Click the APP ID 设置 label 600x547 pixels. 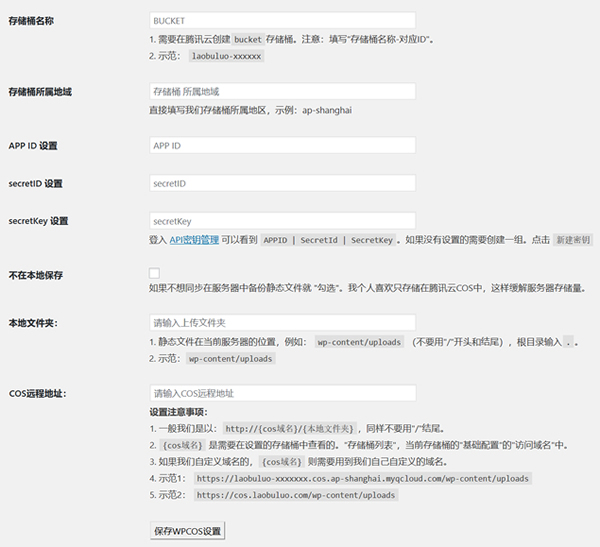(x=33, y=146)
